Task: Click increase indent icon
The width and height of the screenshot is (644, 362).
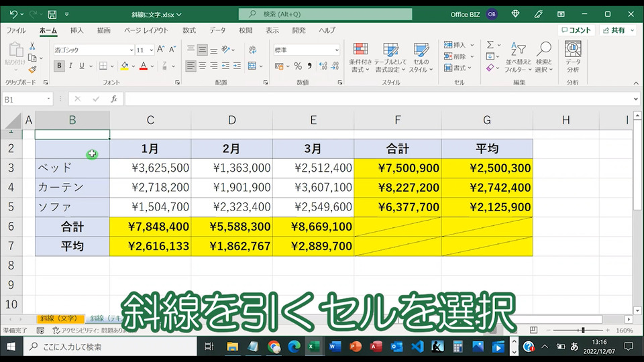Action: 237,66
